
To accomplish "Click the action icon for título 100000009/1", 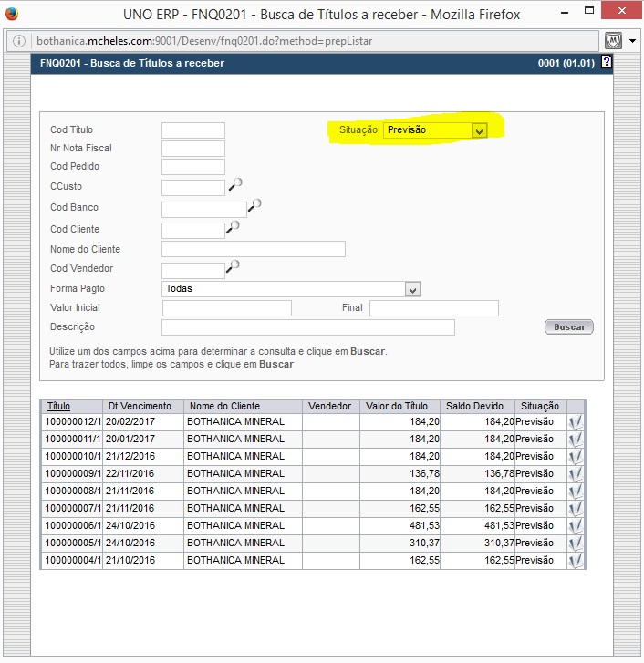I will pos(576,473).
